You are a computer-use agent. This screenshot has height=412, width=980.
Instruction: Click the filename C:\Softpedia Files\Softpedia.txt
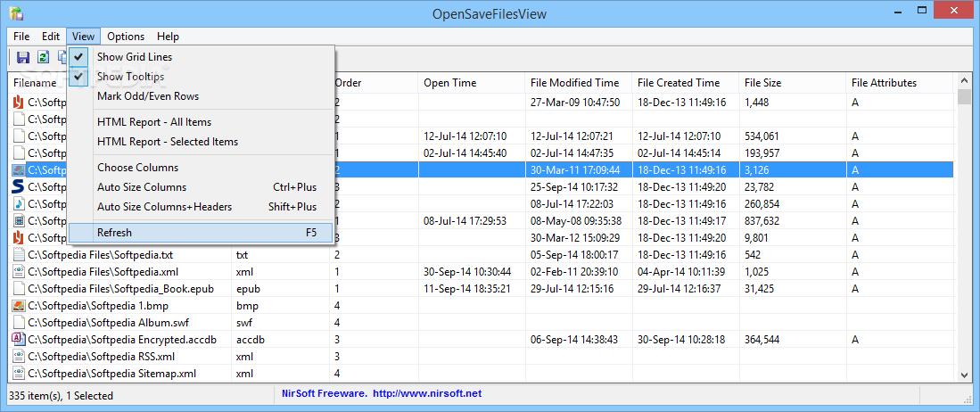point(101,254)
